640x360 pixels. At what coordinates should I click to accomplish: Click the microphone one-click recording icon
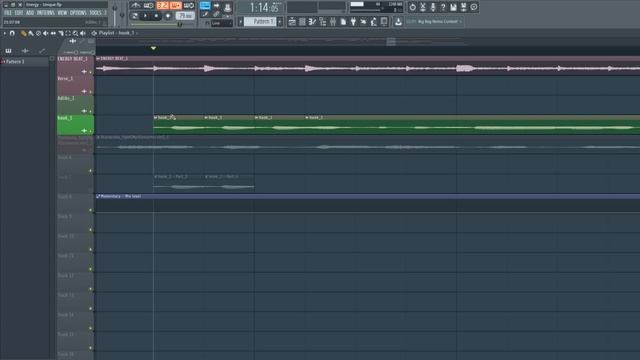pyautogui.click(x=433, y=7)
